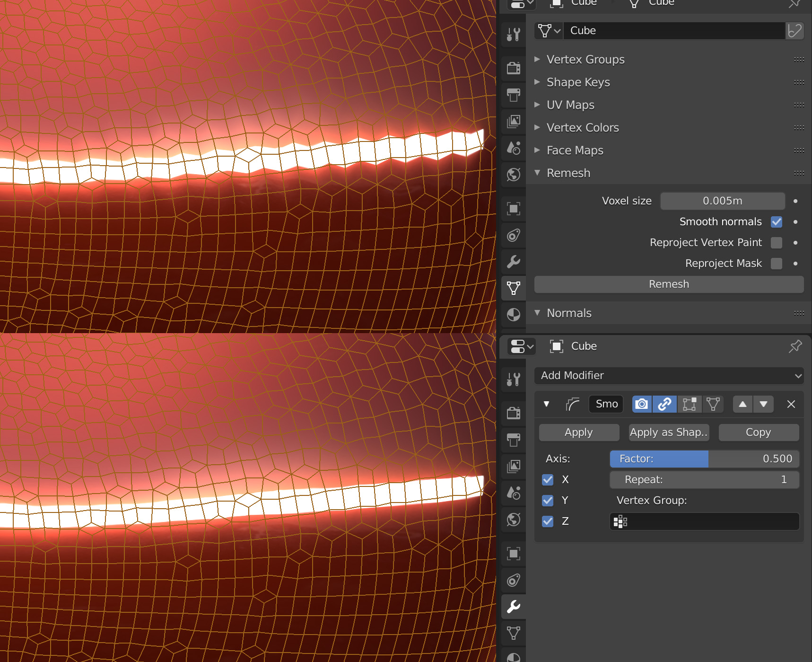Open lower editor type dropdown

click(522, 346)
